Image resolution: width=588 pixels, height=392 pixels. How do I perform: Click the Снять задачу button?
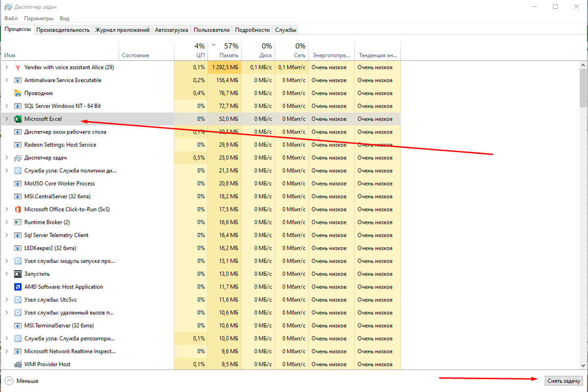pyautogui.click(x=564, y=381)
